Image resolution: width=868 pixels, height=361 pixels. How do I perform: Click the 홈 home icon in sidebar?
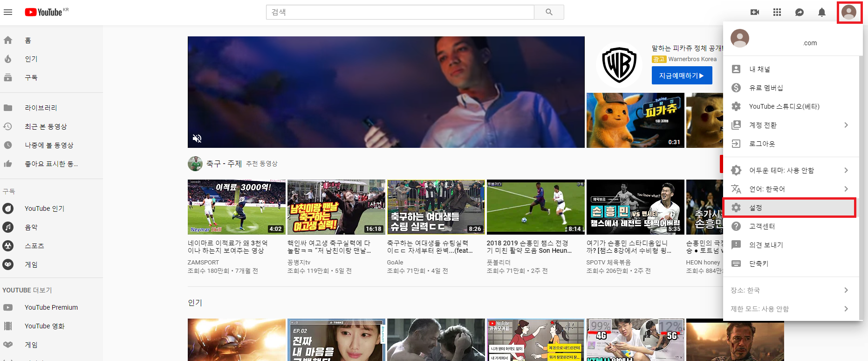coord(8,40)
